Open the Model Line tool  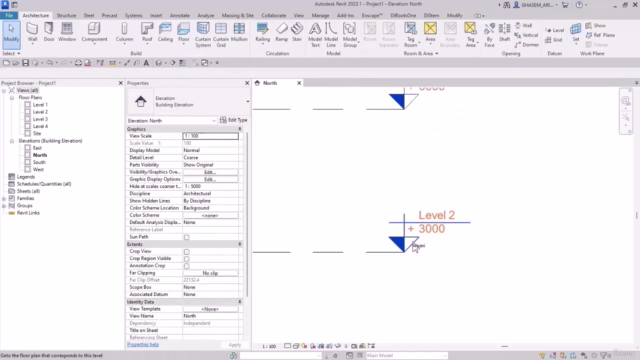[x=331, y=35]
